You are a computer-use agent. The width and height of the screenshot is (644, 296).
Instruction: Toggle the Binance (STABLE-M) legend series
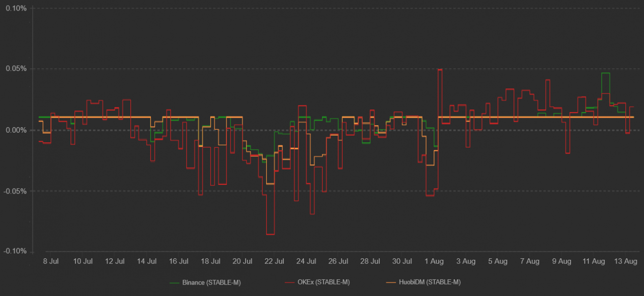pos(211,282)
